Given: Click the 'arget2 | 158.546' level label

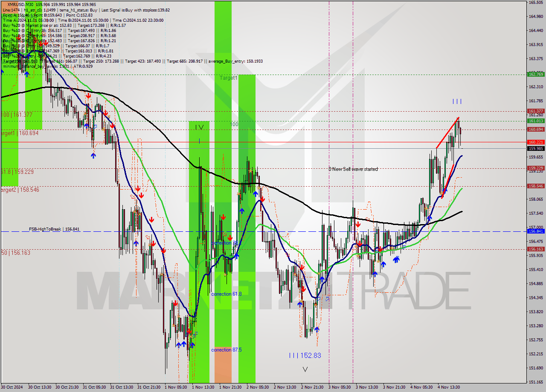Looking at the screenshot, I should [x=20, y=190].
